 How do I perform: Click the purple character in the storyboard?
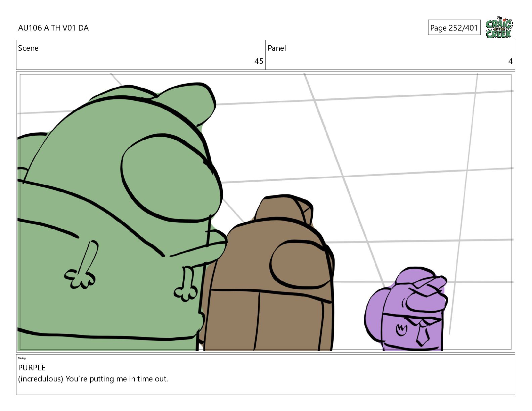(406, 309)
